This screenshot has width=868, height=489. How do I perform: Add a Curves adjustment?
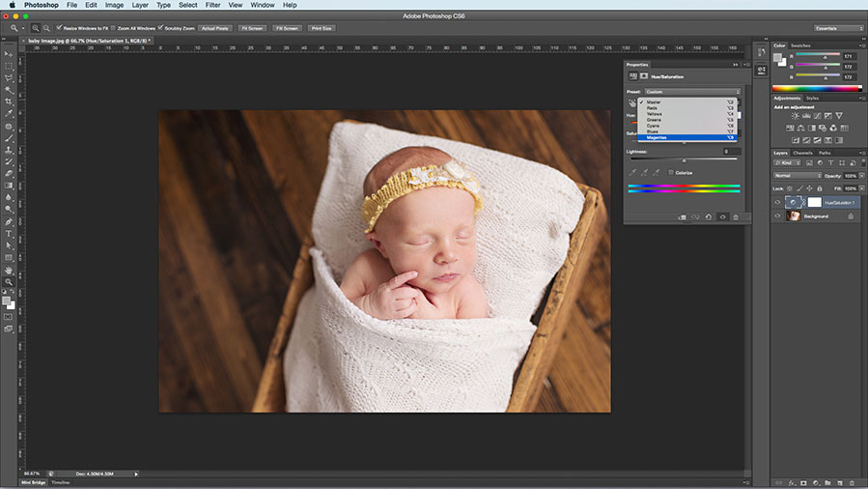(817, 116)
